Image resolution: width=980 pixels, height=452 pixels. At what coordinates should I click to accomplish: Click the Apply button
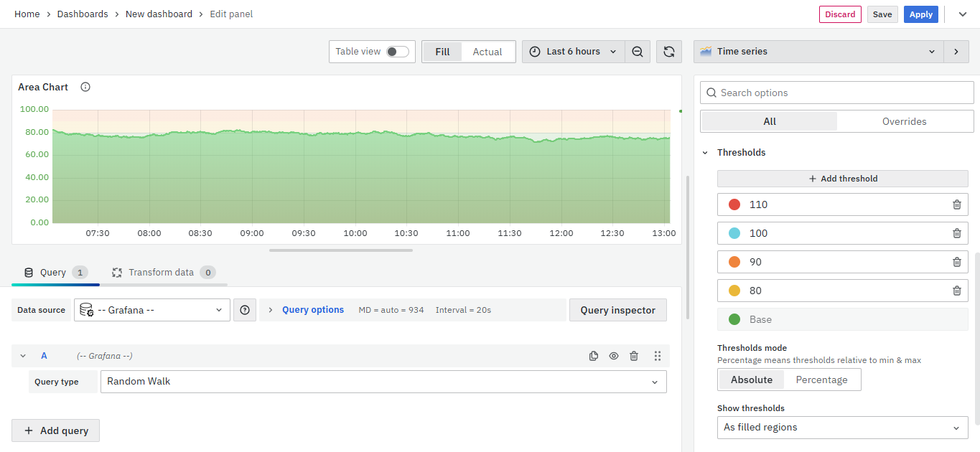click(x=920, y=14)
